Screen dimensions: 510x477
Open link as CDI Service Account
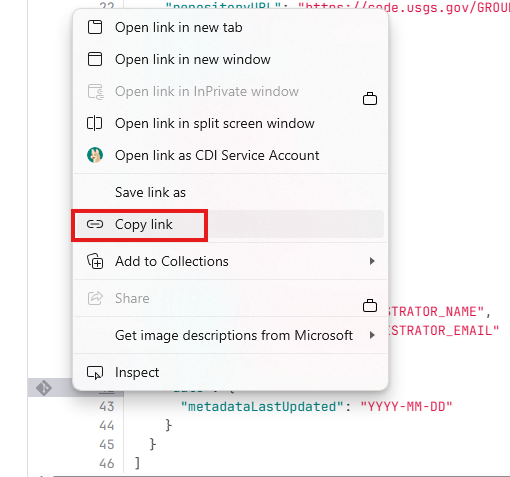[230, 155]
